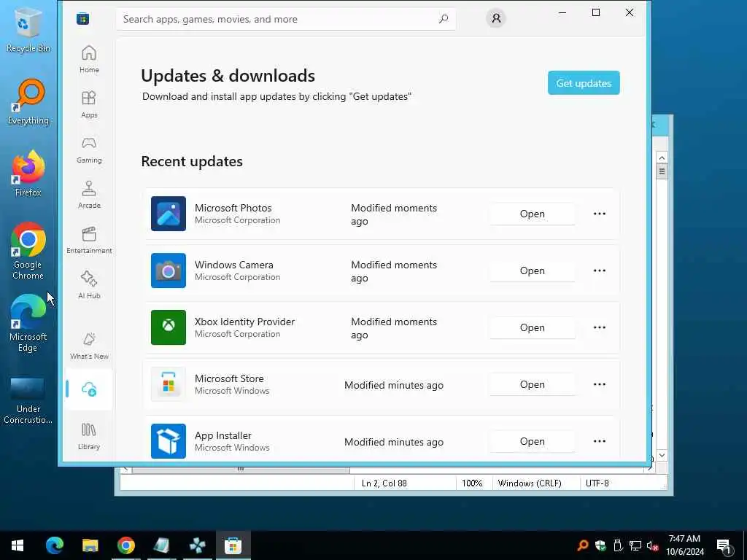This screenshot has height=560, width=747.
Task: Click the Xbox Identity Provider title text
Action: 244,322
